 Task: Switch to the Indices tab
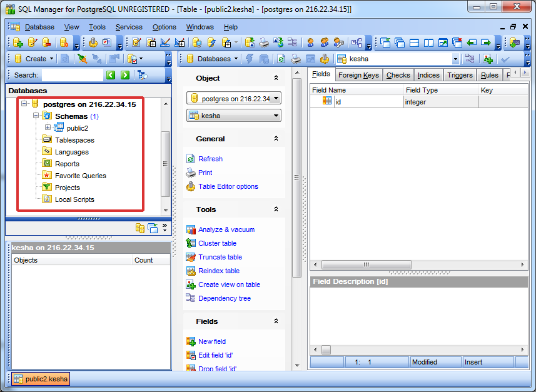tap(428, 75)
